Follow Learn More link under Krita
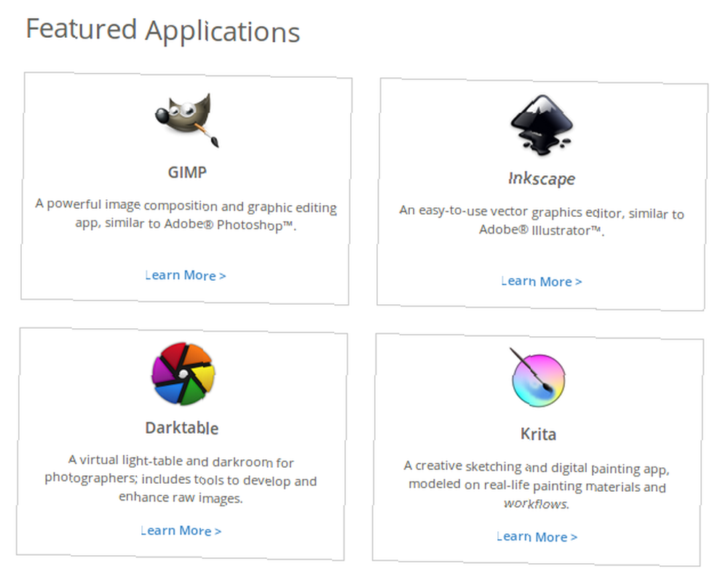This screenshot has height=585, width=728. [x=537, y=537]
